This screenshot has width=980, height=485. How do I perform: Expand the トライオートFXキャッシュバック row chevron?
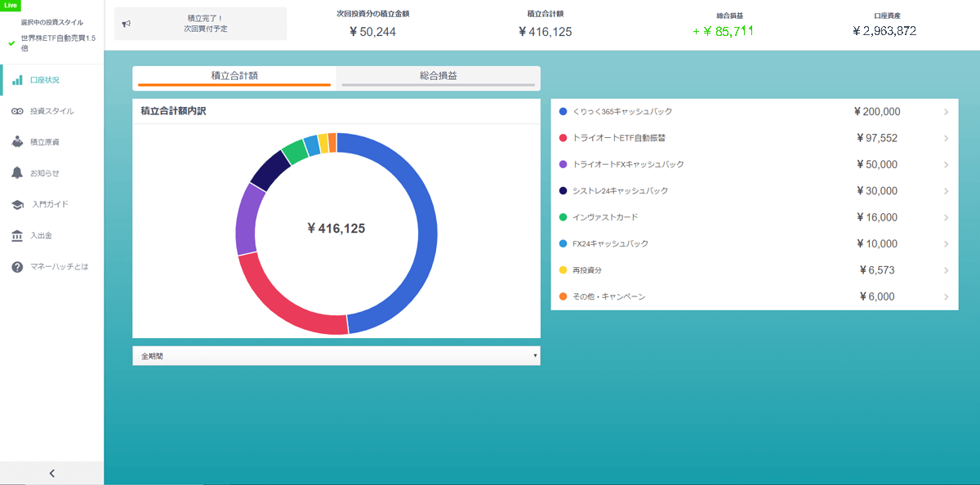(946, 165)
